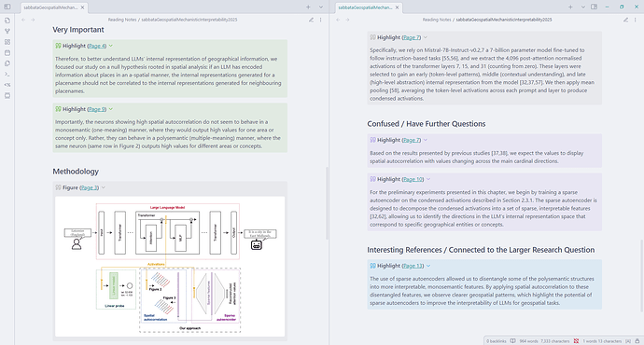This screenshot has width=644, height=345.
Task: Add new tab in left tab group
Action: pos(308,7)
